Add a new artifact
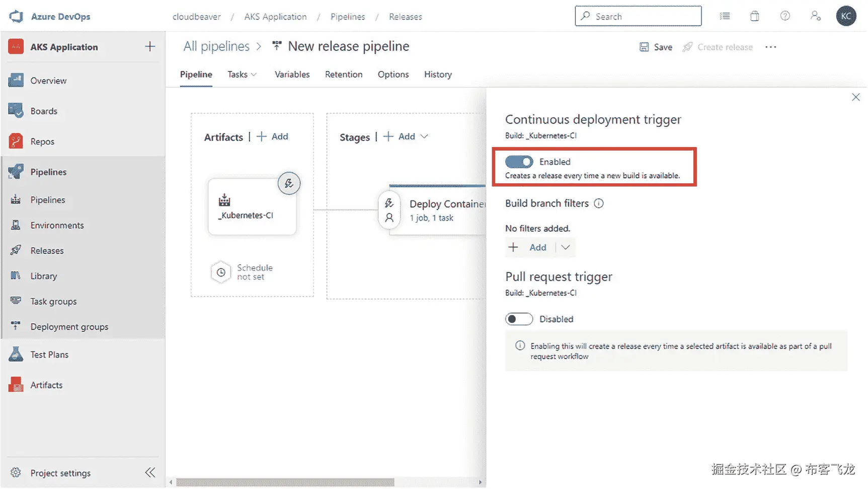 click(x=272, y=136)
